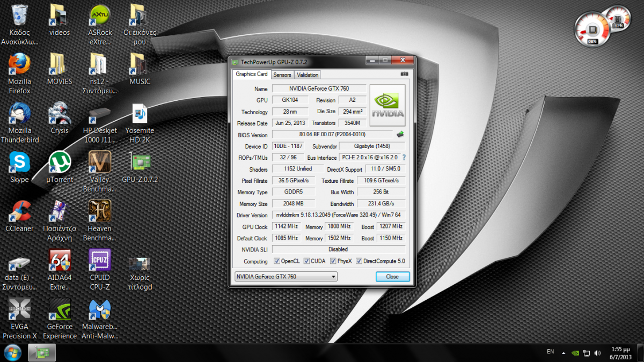
Task: Launch Heaven Benchmark shortcut
Action: [x=100, y=220]
